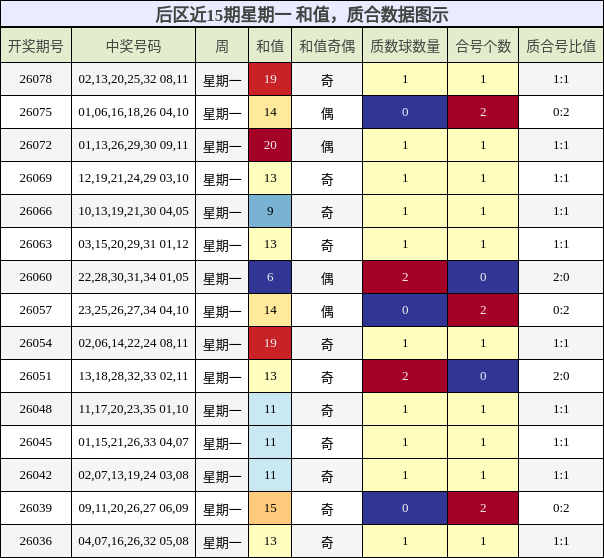The image size is (604, 558).
Task: Click composite count 2 in row 26039
Action: (x=483, y=508)
